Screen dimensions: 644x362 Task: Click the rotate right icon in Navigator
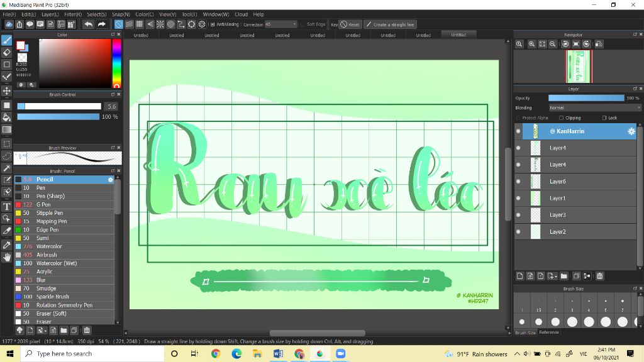587,44
